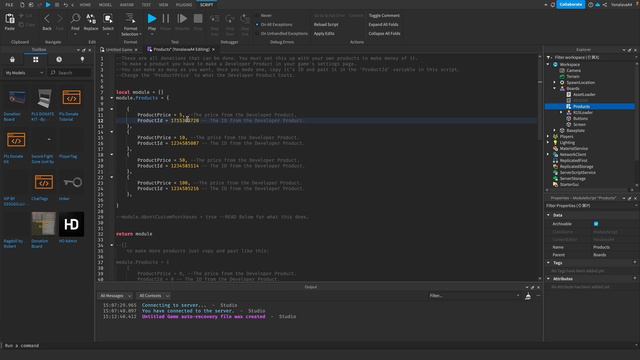Switch to the SCRIPT ribbon tab
Image resolution: width=640 pixels, height=360 pixels.
[x=207, y=4]
